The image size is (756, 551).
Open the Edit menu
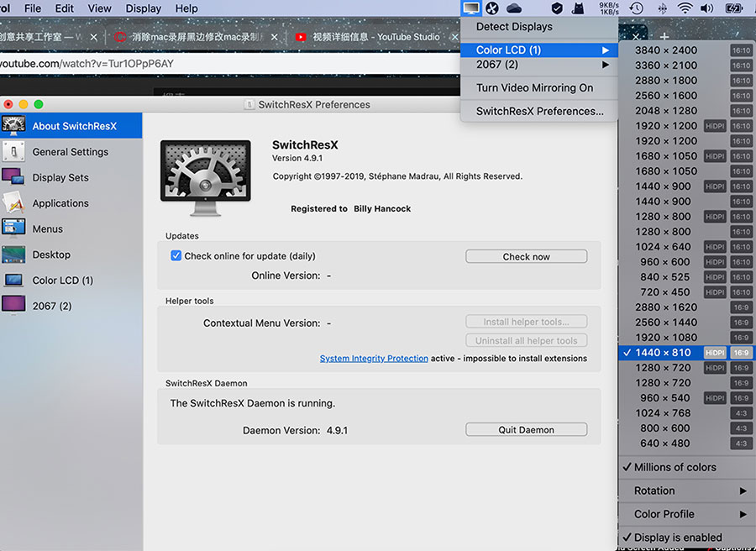[x=64, y=8]
